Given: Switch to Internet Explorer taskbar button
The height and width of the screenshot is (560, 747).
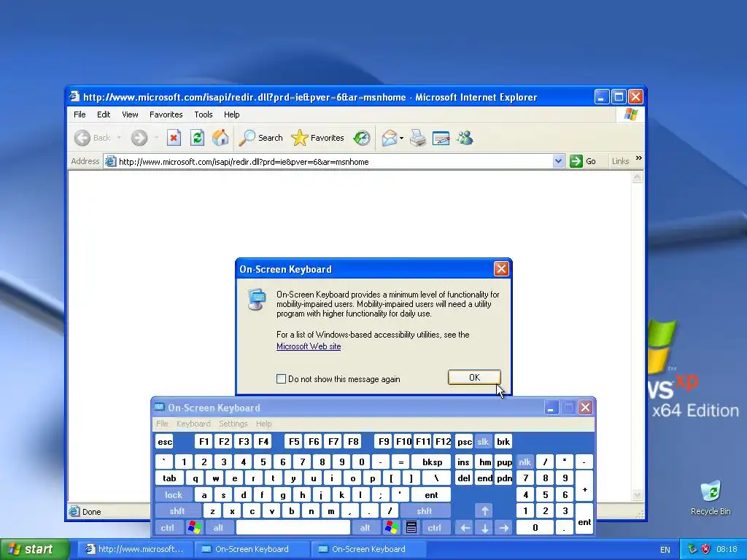Looking at the screenshot, I should coord(135,549).
